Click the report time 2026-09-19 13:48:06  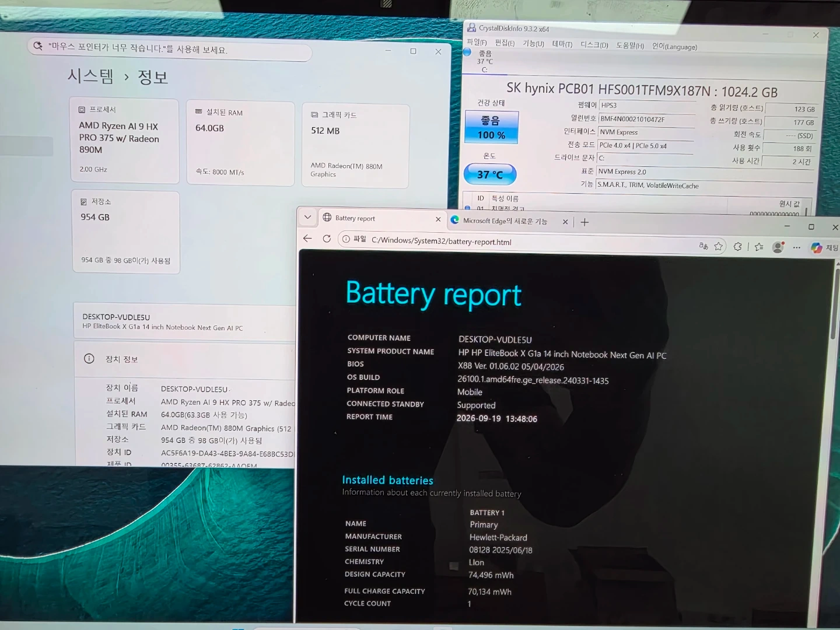pyautogui.click(x=497, y=418)
